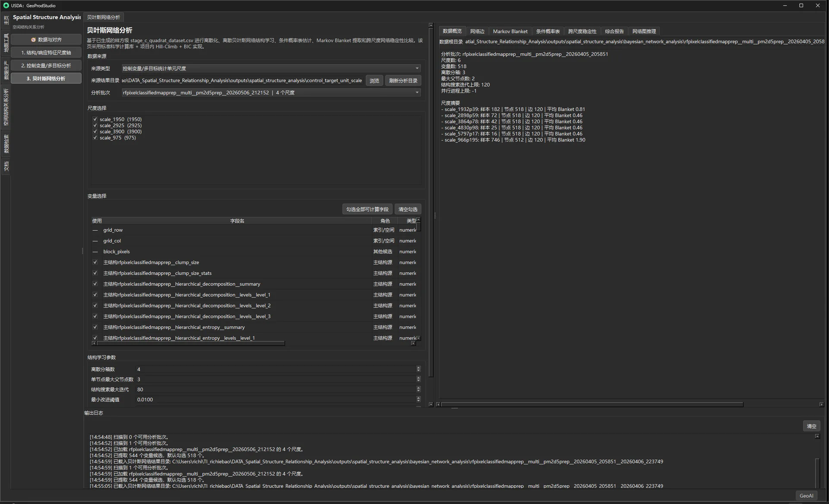Increase 结构搜索最大迭代 with the up arrow

click(418, 388)
